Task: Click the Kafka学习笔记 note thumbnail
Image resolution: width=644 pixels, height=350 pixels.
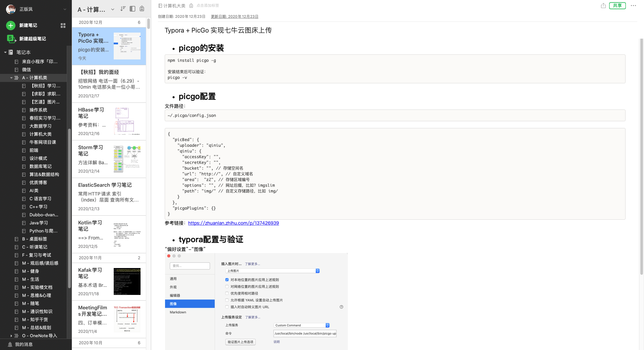Action: [x=127, y=281]
